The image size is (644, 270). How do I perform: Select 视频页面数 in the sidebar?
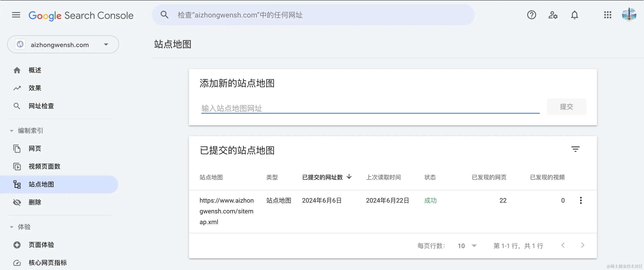(45, 167)
